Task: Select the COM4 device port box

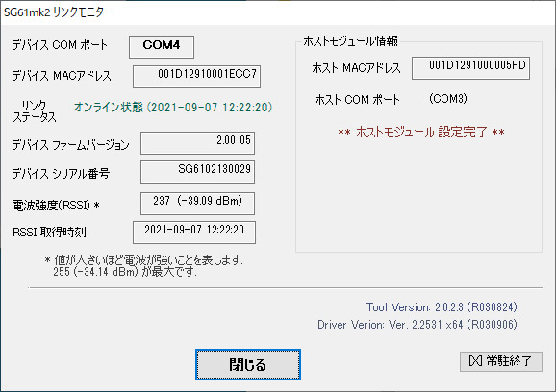Action: (162, 46)
